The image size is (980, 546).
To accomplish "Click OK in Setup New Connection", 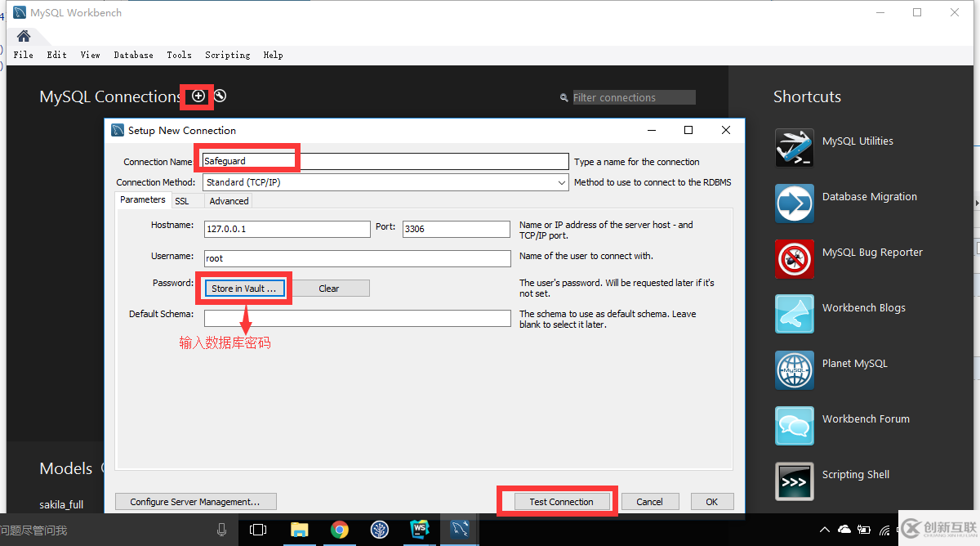I will pyautogui.click(x=712, y=502).
